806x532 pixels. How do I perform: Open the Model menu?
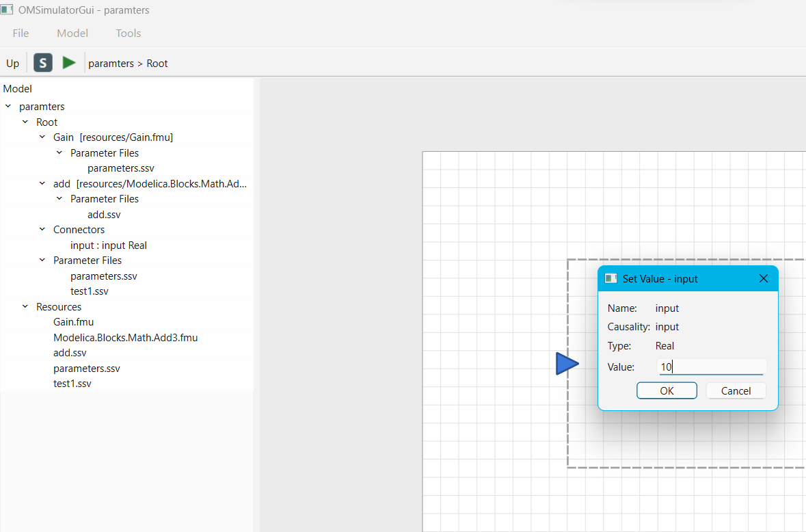click(x=72, y=33)
